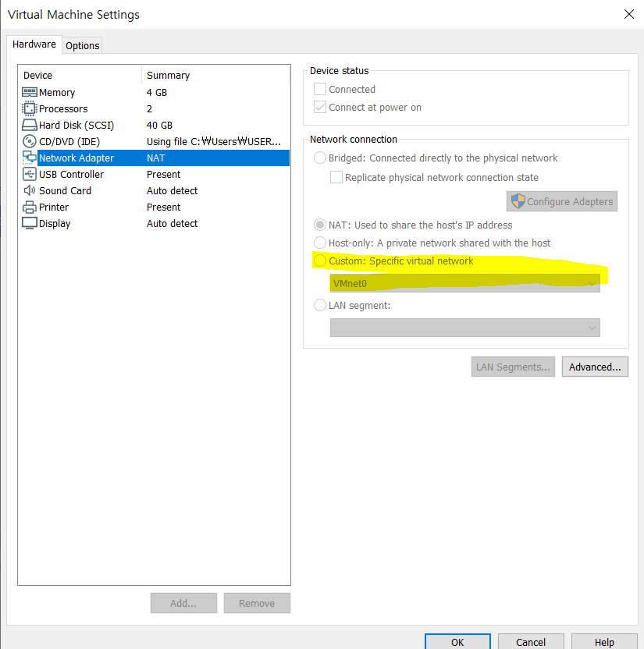
Task: Open the Help button
Action: (604, 641)
